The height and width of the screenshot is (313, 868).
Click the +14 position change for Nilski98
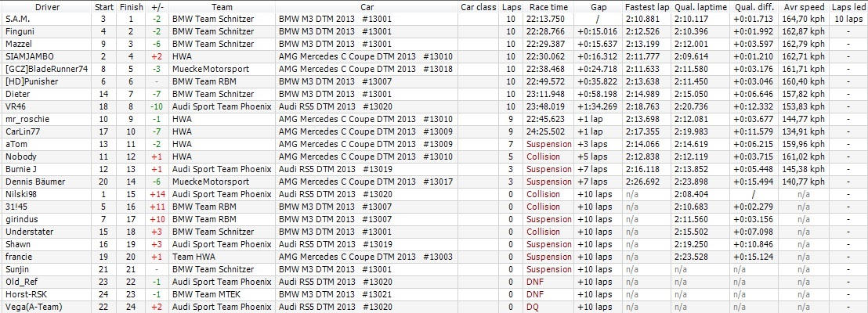click(x=157, y=194)
